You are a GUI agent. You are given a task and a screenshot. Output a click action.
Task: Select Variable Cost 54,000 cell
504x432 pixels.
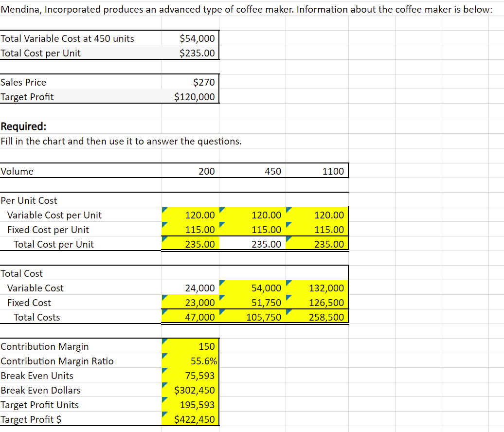coord(252,288)
